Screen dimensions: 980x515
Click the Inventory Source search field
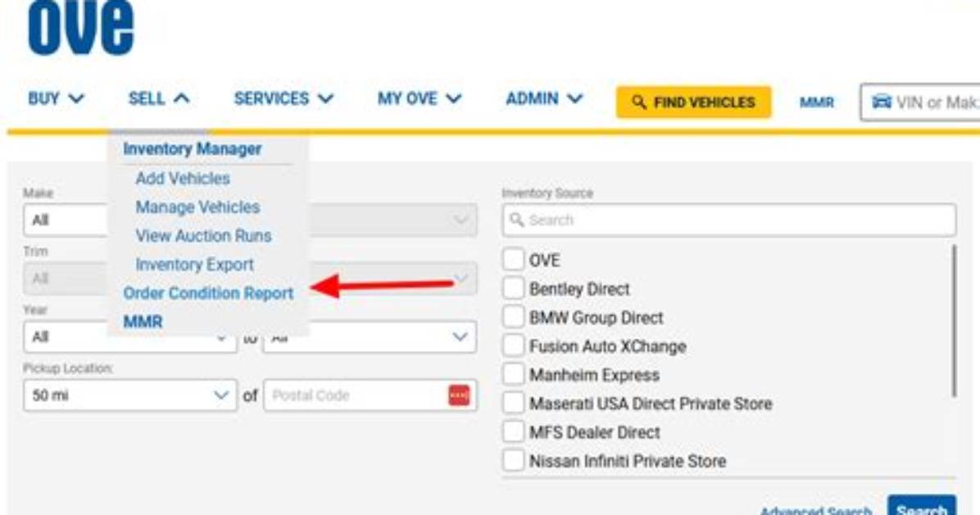pyautogui.click(x=728, y=221)
